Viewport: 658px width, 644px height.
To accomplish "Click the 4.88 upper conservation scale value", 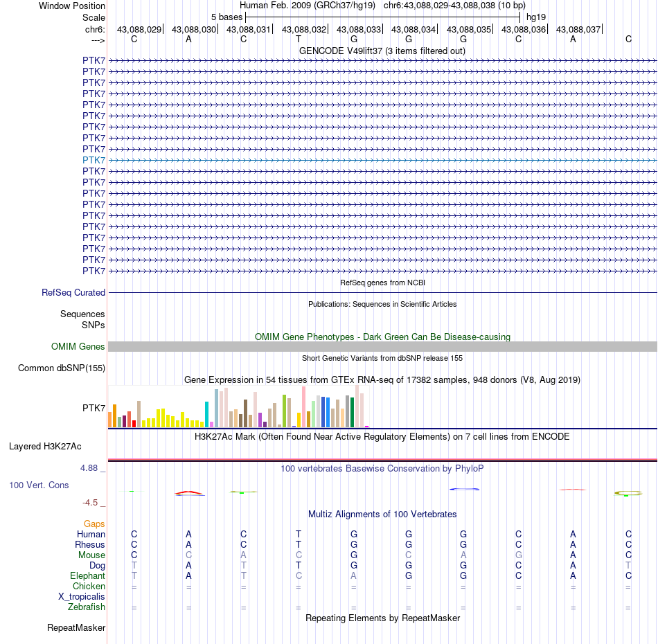I will coord(89,468).
